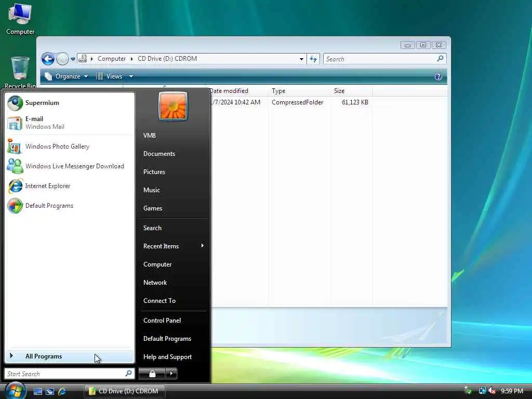Click CD Drive (D:) CDROM breadcrumb
This screenshot has height=399, width=532.
tap(167, 59)
